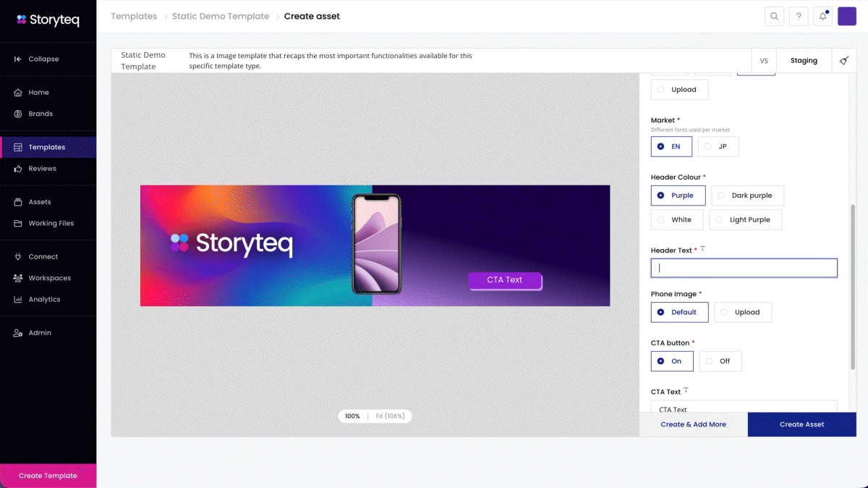Screen dimensions: 868x488
Task: Go to Analytics in the sidebar
Action: pyautogui.click(x=44, y=300)
